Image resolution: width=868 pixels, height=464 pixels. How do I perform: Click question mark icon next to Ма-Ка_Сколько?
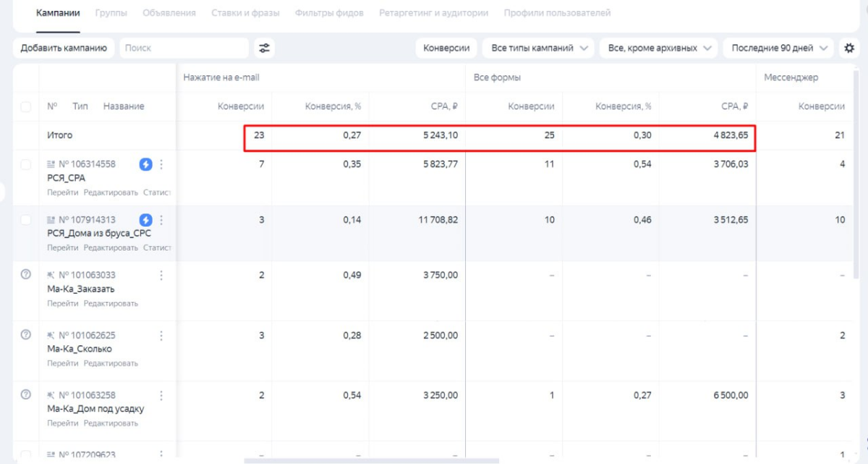pos(26,334)
